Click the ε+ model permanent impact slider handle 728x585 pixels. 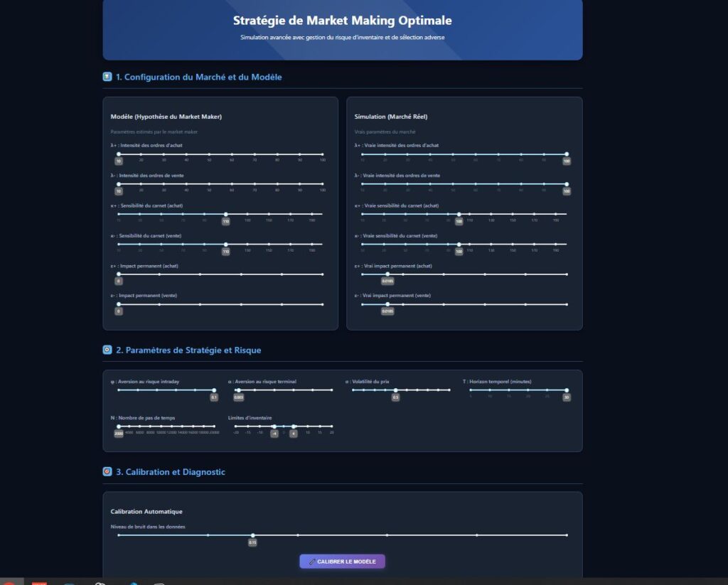point(119,274)
